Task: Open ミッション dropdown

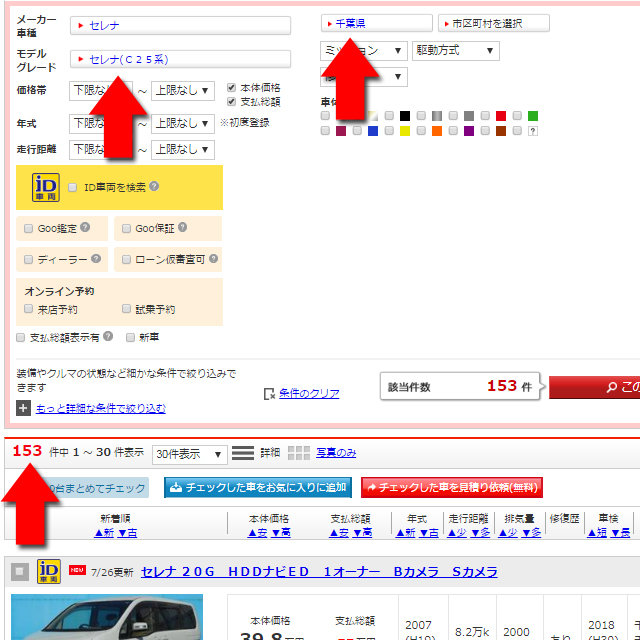Action: 364,51
